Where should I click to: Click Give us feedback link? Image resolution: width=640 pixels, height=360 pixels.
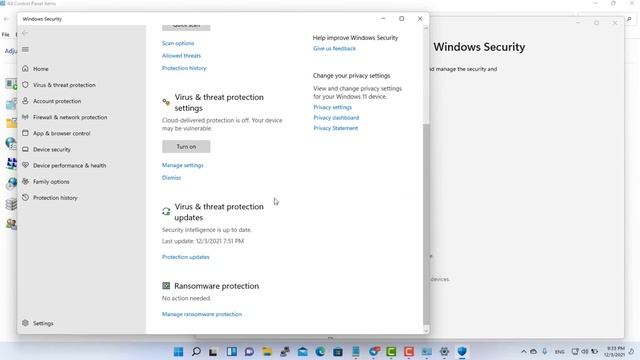(334, 49)
